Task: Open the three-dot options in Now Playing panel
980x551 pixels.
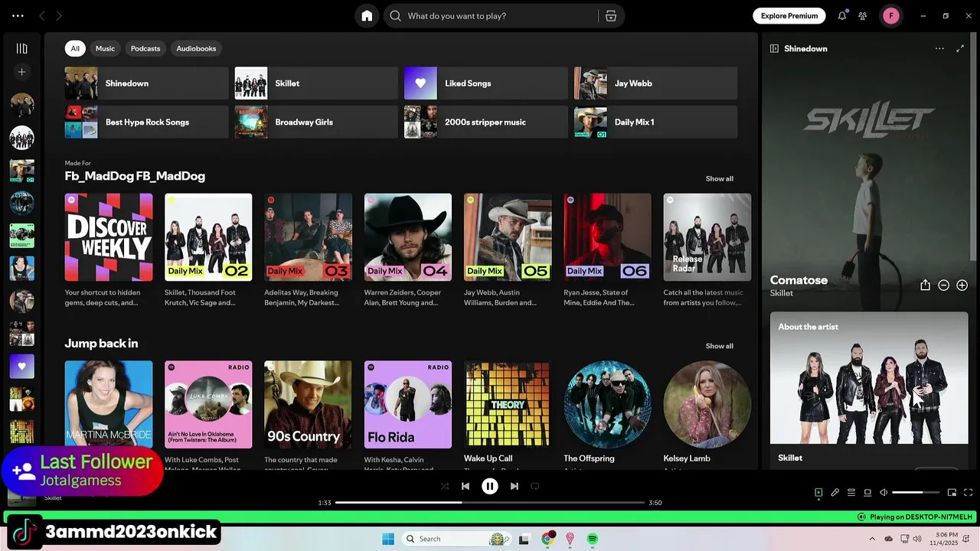Action: tap(939, 48)
